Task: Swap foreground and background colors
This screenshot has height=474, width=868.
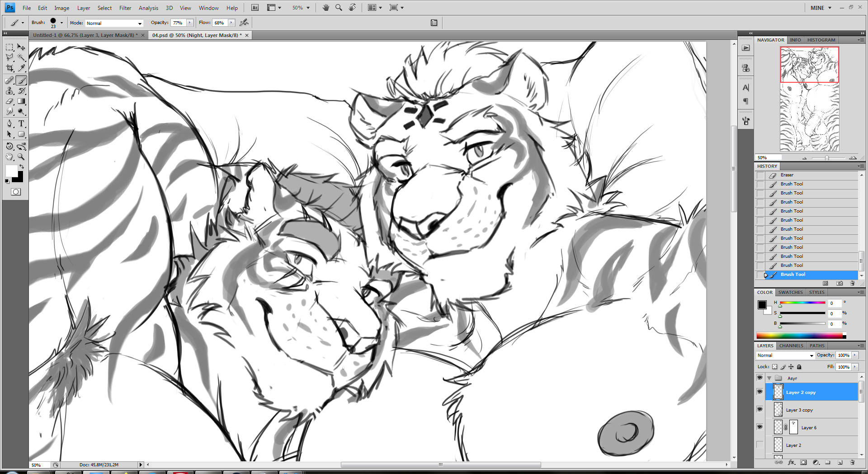Action: (x=21, y=167)
